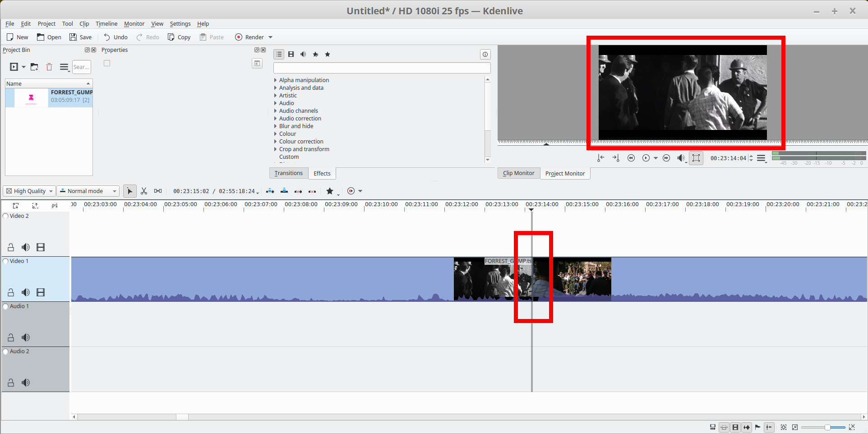Click the Open toolbar button

click(49, 37)
